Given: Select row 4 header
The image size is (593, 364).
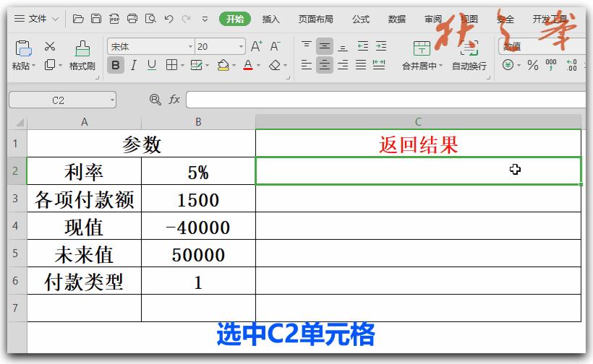Looking at the screenshot, I should (15, 226).
